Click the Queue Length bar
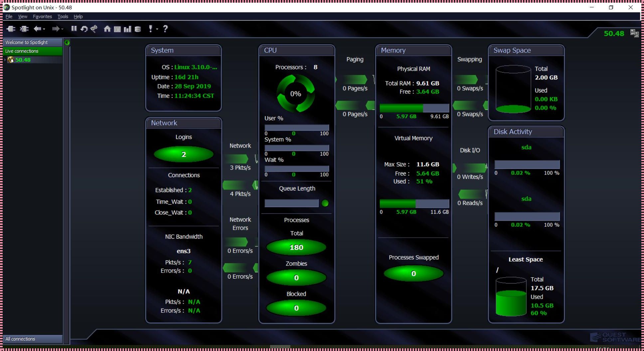Viewport: 644px width, 351px height. pos(291,203)
